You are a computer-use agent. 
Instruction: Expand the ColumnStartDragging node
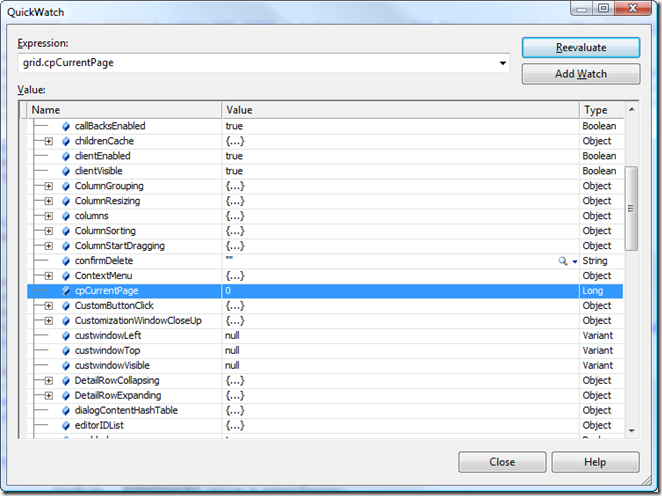coord(49,246)
